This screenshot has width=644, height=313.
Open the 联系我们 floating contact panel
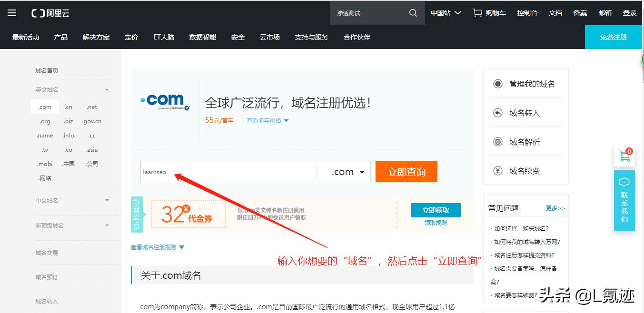(x=624, y=200)
